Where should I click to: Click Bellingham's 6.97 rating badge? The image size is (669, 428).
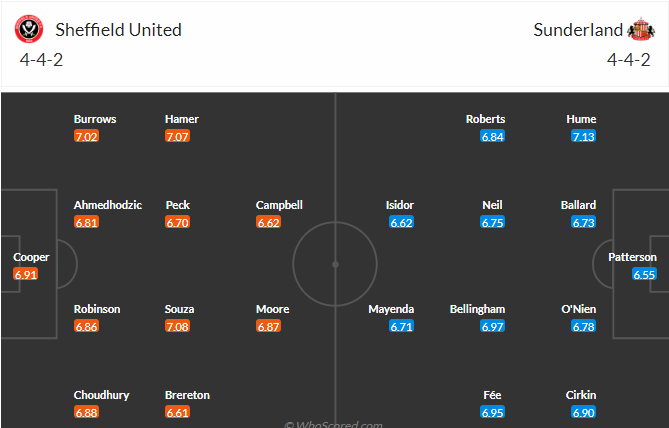click(x=492, y=327)
